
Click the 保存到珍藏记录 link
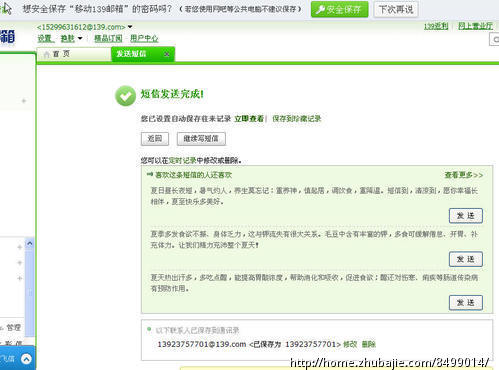click(x=296, y=119)
